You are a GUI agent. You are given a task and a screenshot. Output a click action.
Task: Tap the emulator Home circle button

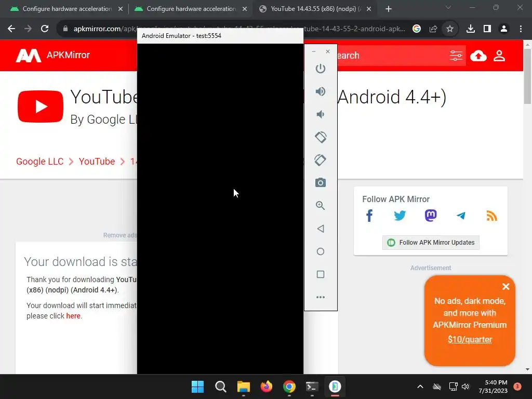click(320, 251)
